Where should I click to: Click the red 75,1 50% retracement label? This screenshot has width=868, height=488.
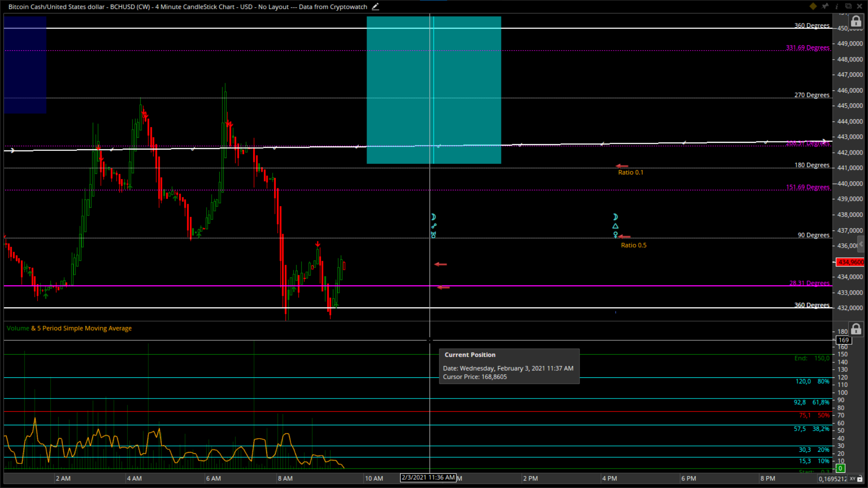coord(814,415)
